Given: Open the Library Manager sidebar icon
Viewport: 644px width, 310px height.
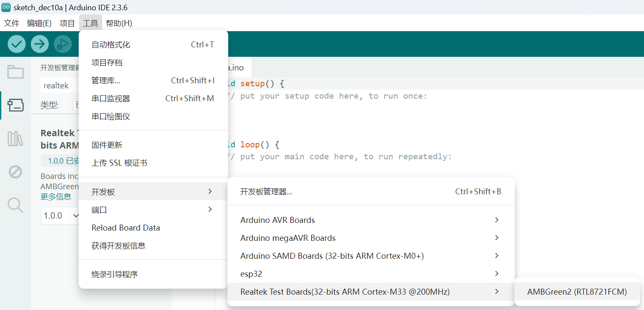Looking at the screenshot, I should coord(15,139).
